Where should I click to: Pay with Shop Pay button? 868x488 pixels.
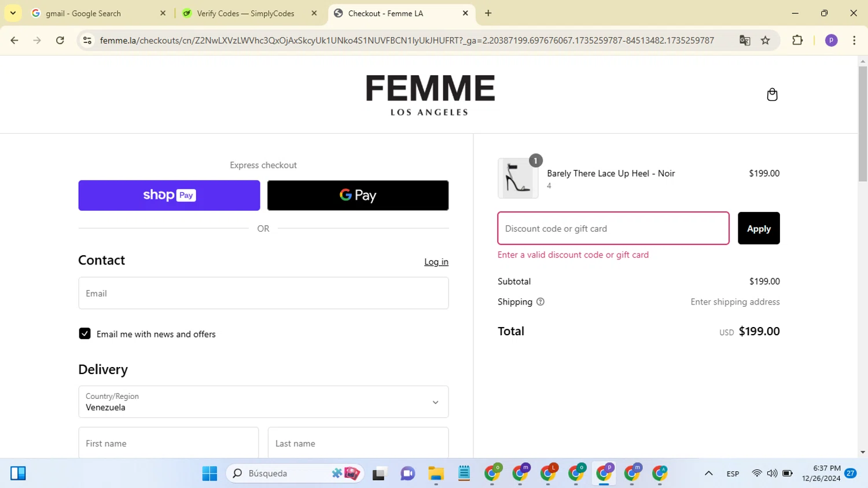coord(169,195)
